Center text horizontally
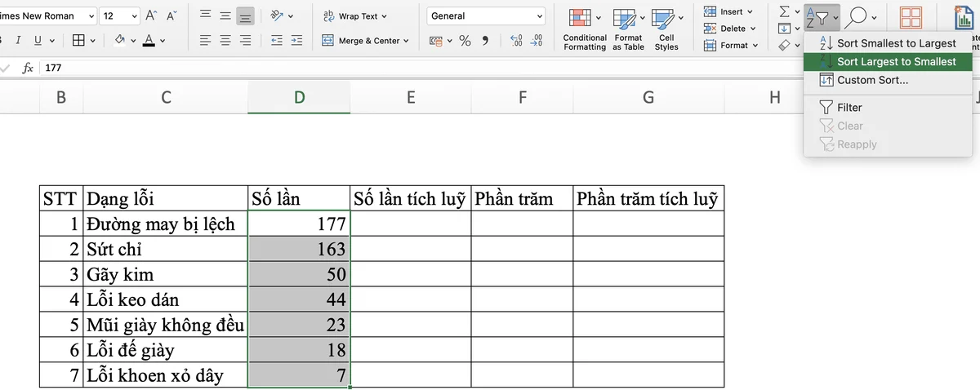The height and width of the screenshot is (390, 980). (x=225, y=40)
